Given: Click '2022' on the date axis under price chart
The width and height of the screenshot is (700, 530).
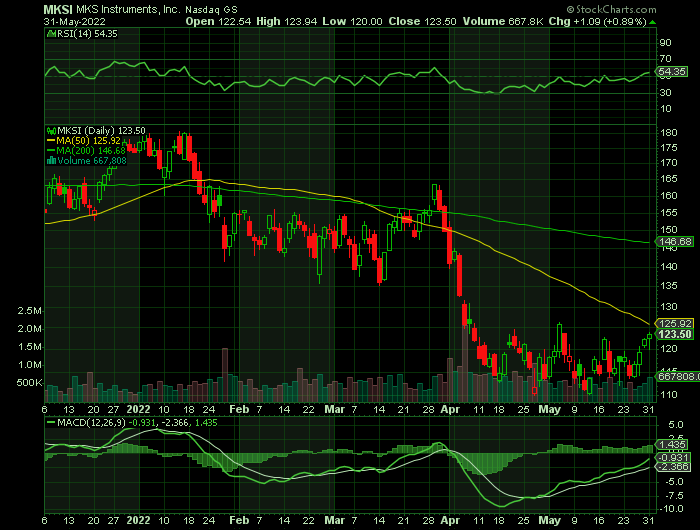Looking at the screenshot, I should [138, 409].
